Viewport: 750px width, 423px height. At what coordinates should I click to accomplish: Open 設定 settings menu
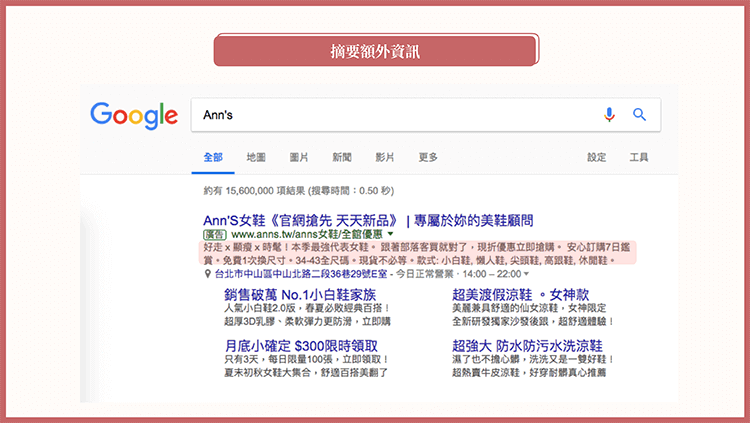pos(596,157)
